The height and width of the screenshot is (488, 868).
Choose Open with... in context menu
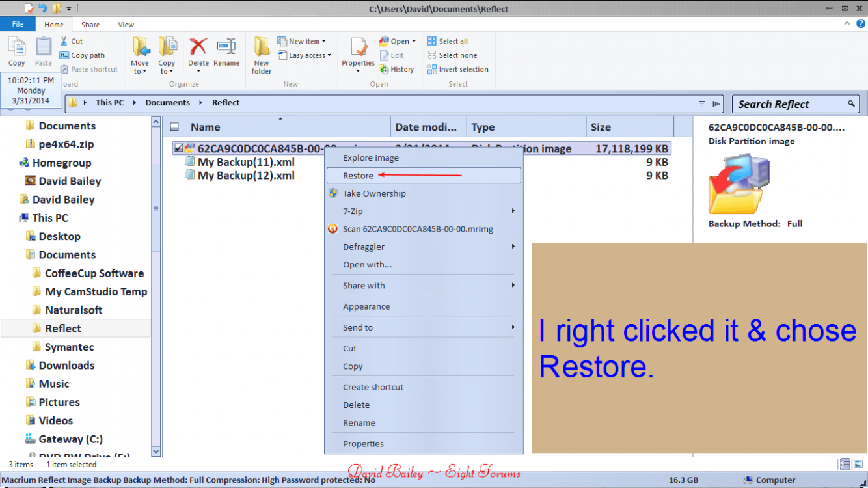(x=424, y=264)
